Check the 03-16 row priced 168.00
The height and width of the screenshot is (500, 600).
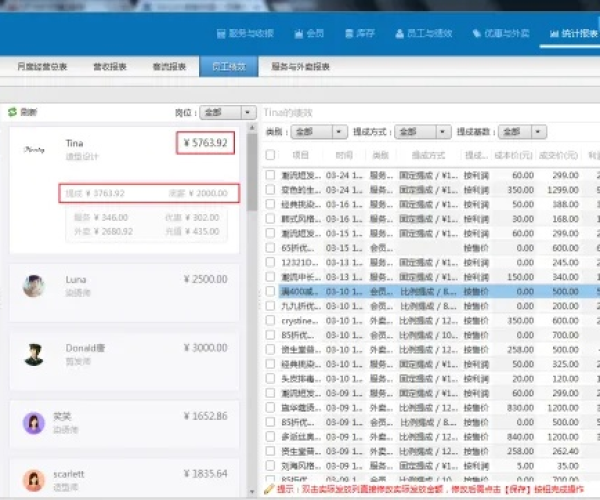pos(270,219)
